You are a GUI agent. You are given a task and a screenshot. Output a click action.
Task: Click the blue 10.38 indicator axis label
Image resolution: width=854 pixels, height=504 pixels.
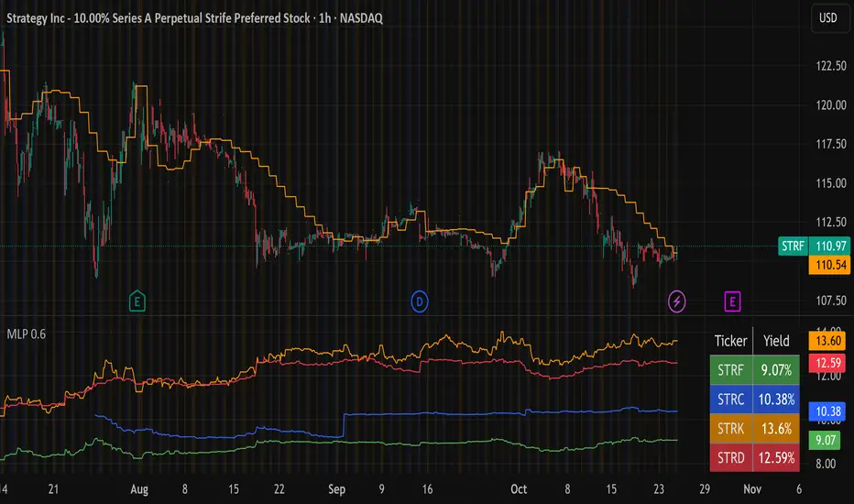tap(827, 411)
